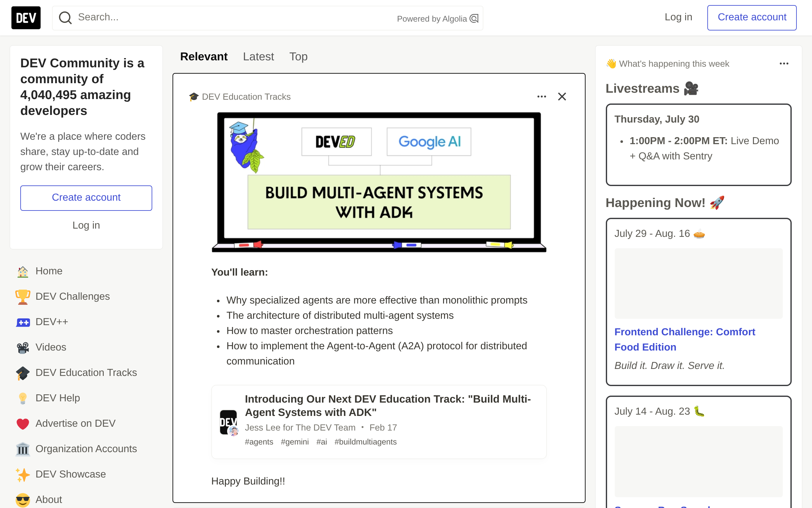Click Log in under the sidebar Create account
This screenshot has height=508, width=812.
click(86, 225)
